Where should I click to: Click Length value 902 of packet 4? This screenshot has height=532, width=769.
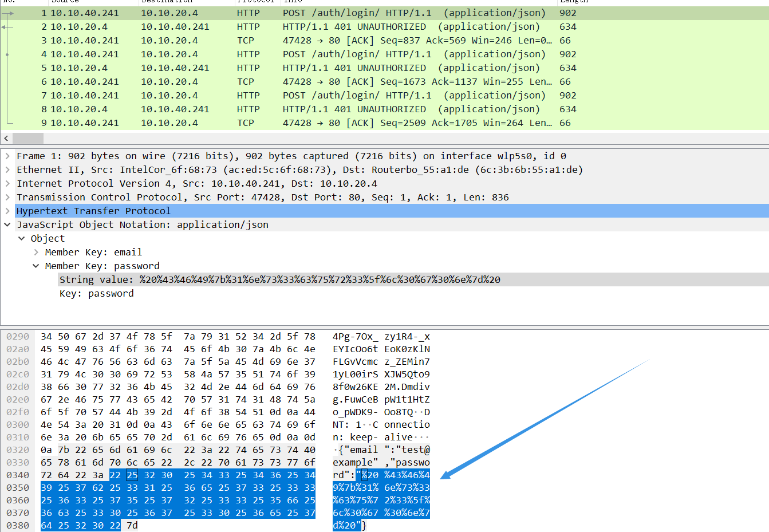click(x=568, y=54)
